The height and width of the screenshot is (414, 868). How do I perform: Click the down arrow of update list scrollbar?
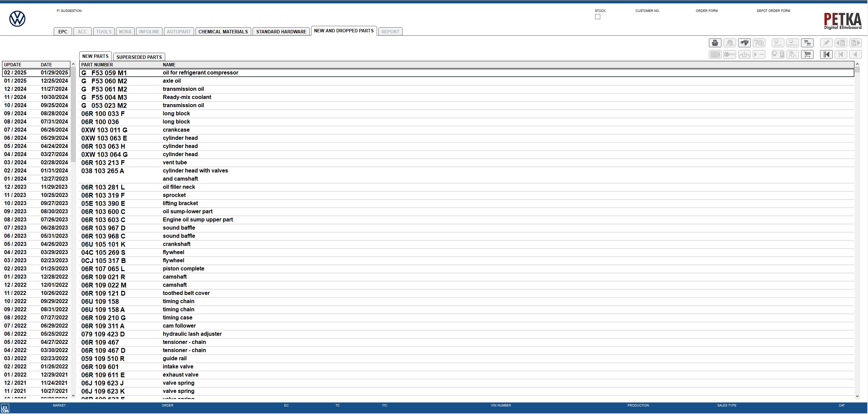pyautogui.click(x=73, y=396)
